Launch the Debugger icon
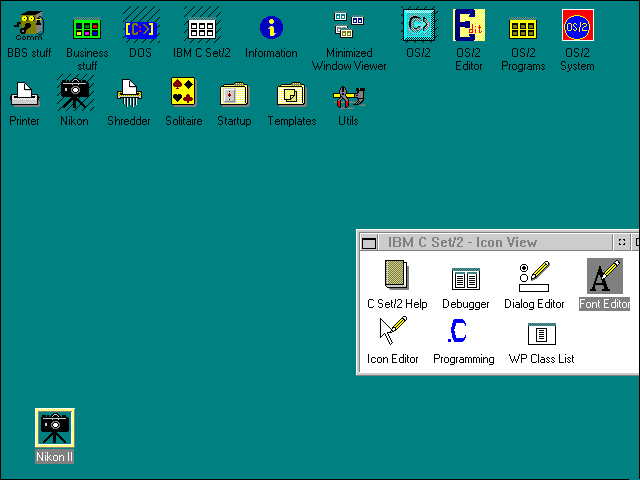640x480 pixels. click(466, 278)
